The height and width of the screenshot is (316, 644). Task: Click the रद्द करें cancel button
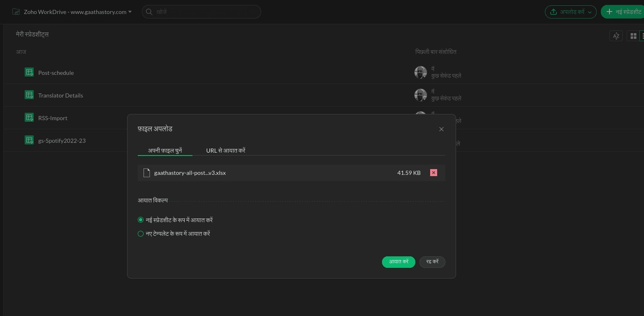[x=432, y=262]
